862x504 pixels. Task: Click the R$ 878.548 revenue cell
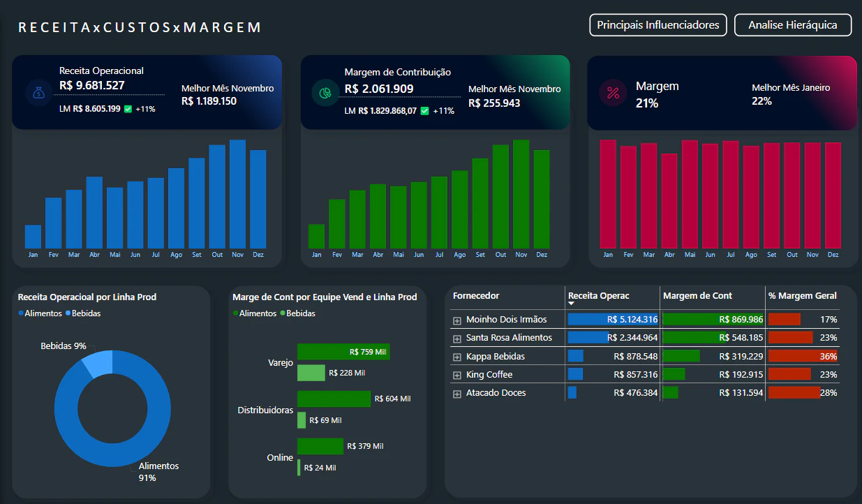tap(613, 357)
